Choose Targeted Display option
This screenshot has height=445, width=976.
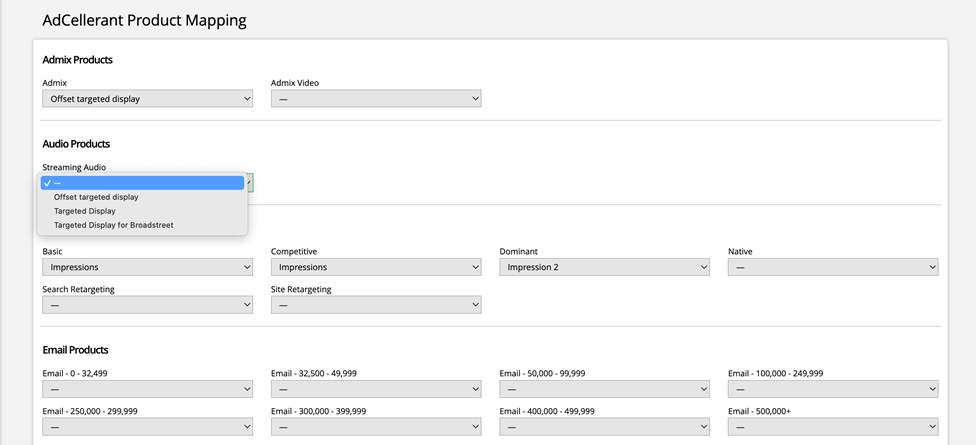coord(85,211)
